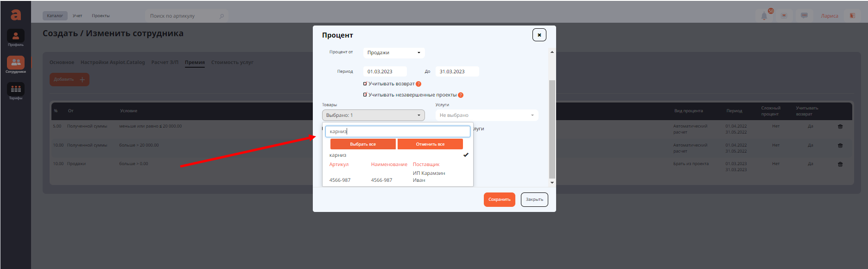Screen dimensions: 868x269
Task: Click the Сохранить button
Action: (499, 199)
